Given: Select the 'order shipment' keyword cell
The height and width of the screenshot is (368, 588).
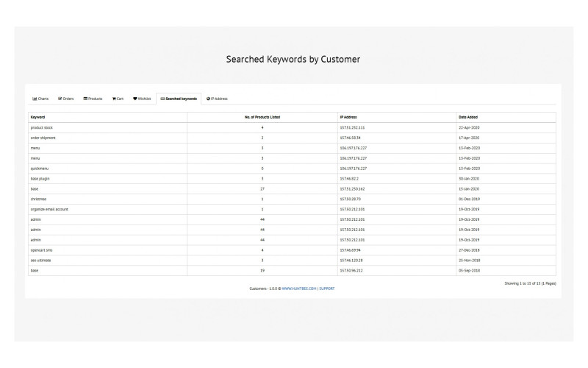Looking at the screenshot, I should click(43, 138).
